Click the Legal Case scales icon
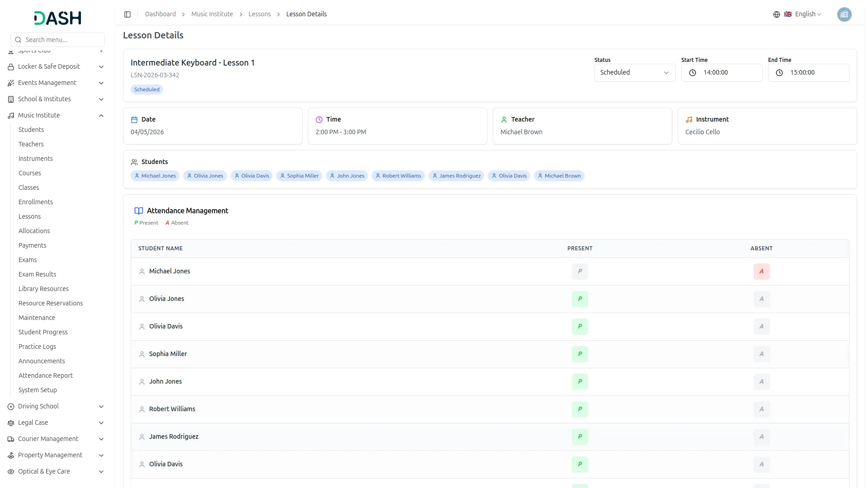 coord(11,423)
